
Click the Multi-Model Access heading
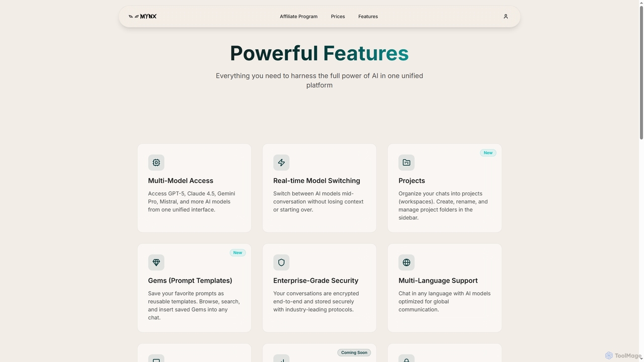[181, 180]
